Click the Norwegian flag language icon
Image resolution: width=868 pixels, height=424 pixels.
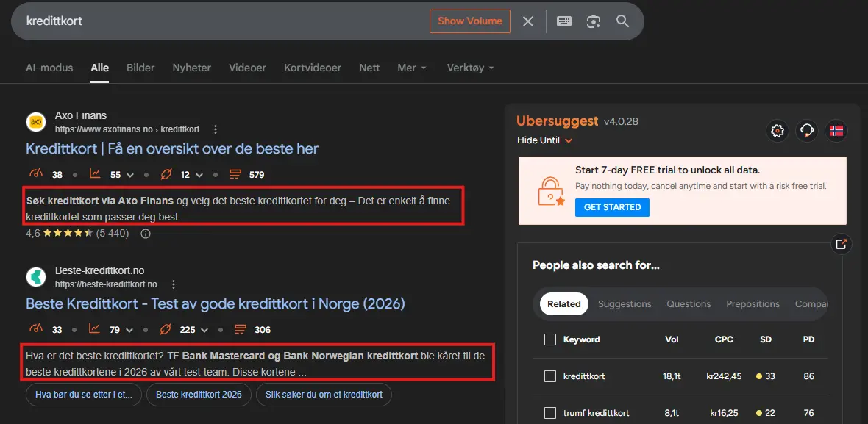(x=836, y=131)
